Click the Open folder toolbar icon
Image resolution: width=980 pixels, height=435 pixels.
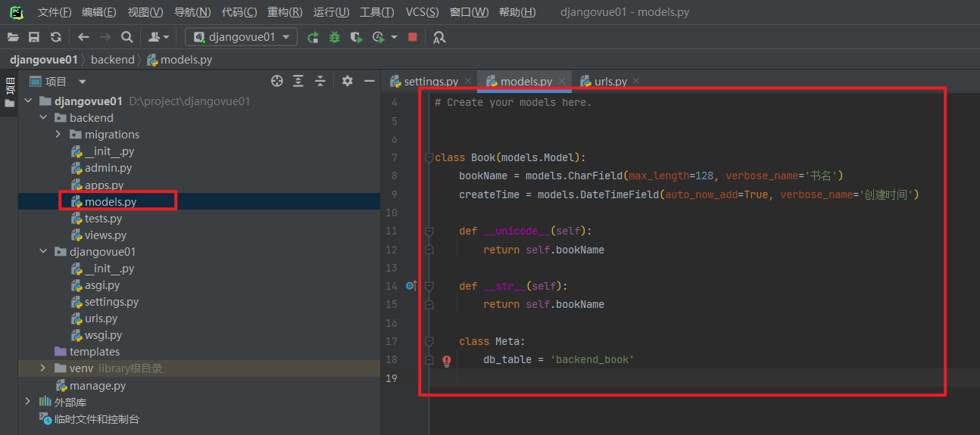[x=13, y=36]
